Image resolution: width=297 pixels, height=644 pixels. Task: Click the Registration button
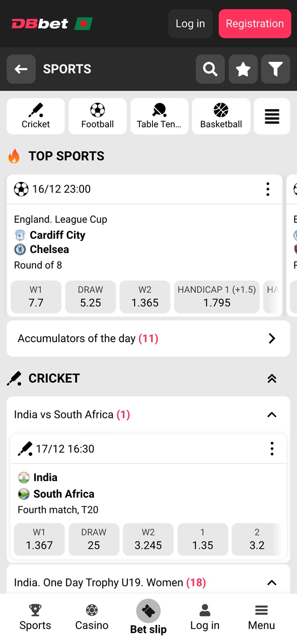pos(255,24)
